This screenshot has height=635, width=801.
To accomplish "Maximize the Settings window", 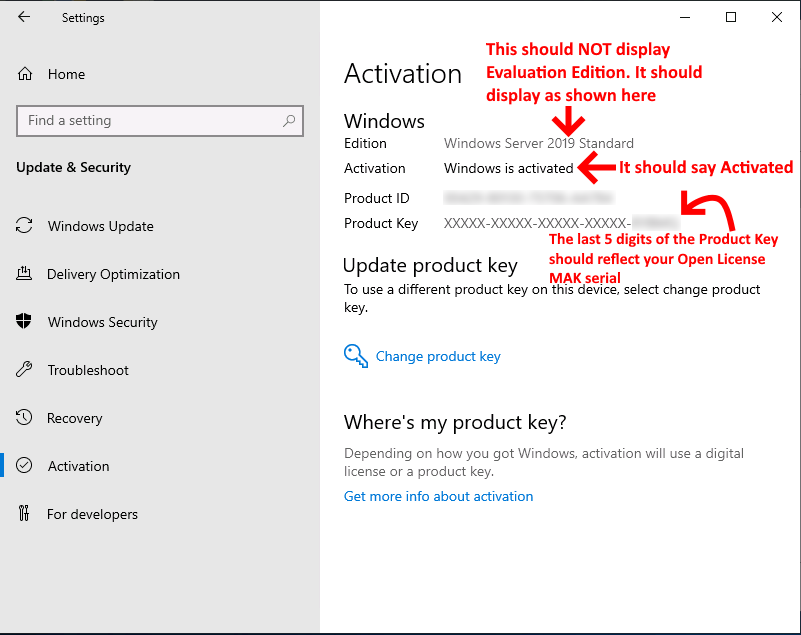I will coord(731,17).
